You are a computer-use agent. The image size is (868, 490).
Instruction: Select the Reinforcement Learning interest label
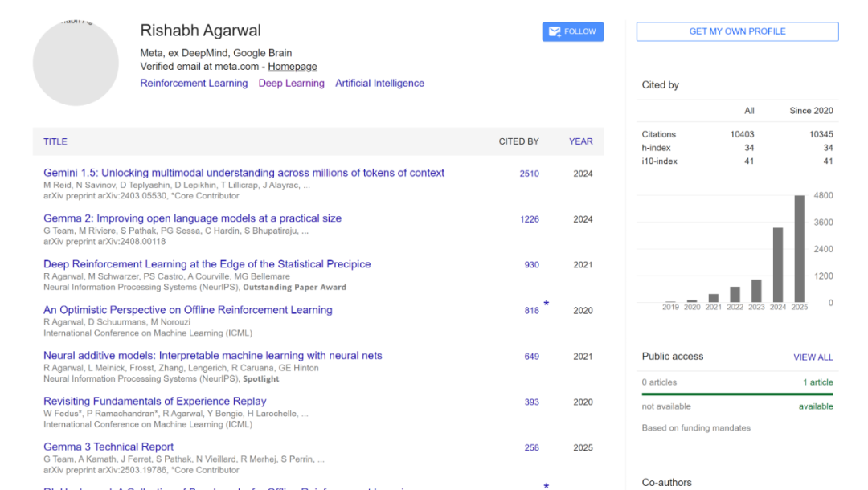pos(194,83)
